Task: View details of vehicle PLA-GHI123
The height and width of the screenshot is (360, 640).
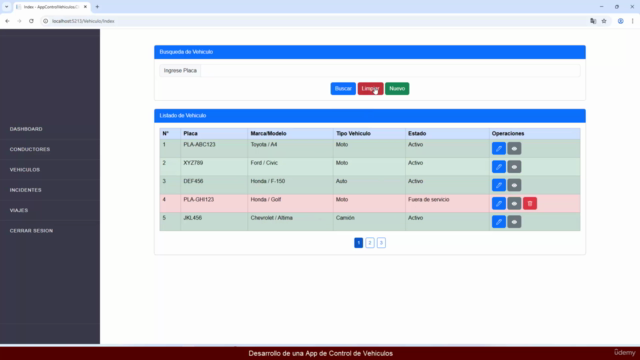Action: [514, 204]
